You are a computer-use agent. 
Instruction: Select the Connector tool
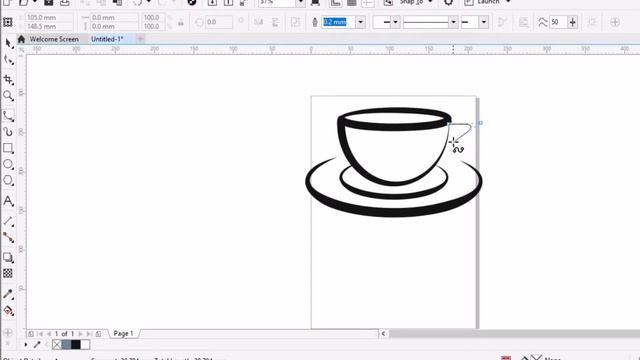click(x=8, y=237)
